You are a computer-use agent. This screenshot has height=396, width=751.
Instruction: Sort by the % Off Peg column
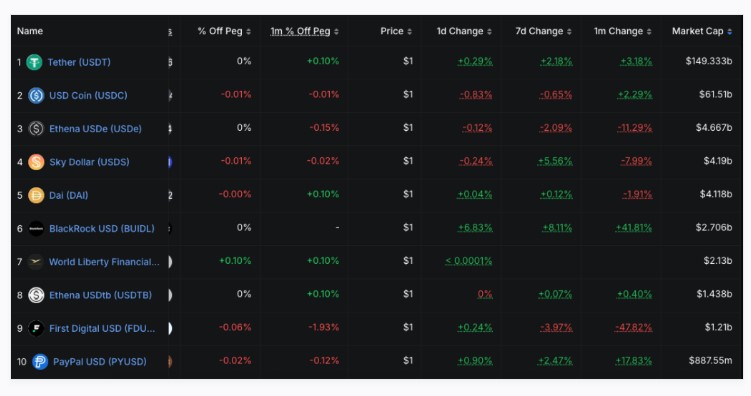(224, 31)
